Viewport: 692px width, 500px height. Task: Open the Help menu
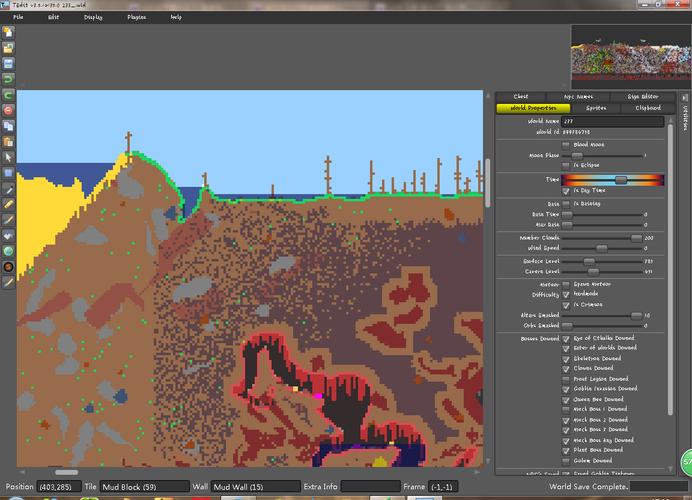[x=176, y=17]
